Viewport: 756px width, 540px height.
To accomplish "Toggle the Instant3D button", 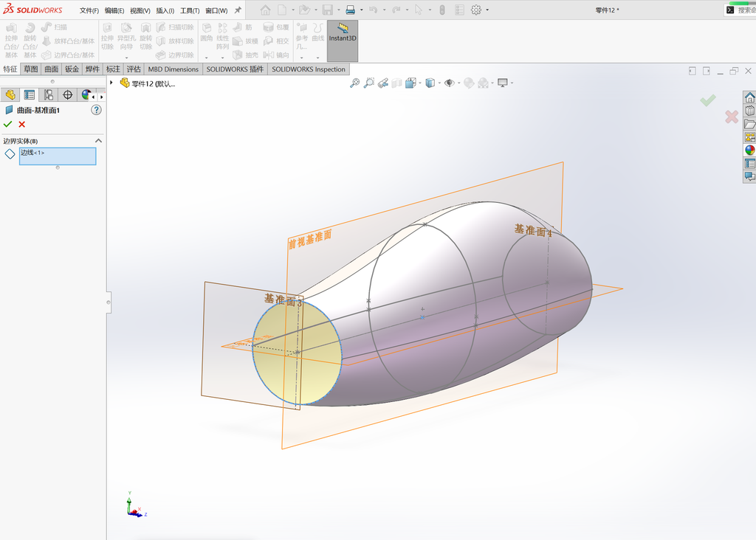I will [343, 41].
